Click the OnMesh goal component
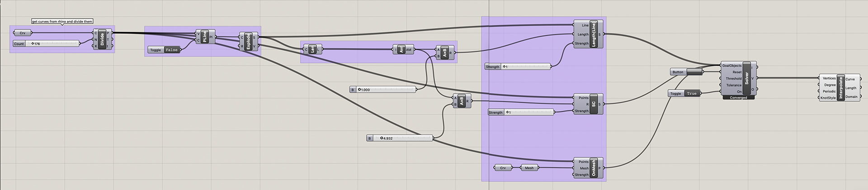Image resolution: width=868 pixels, height=190 pixels. (x=594, y=168)
